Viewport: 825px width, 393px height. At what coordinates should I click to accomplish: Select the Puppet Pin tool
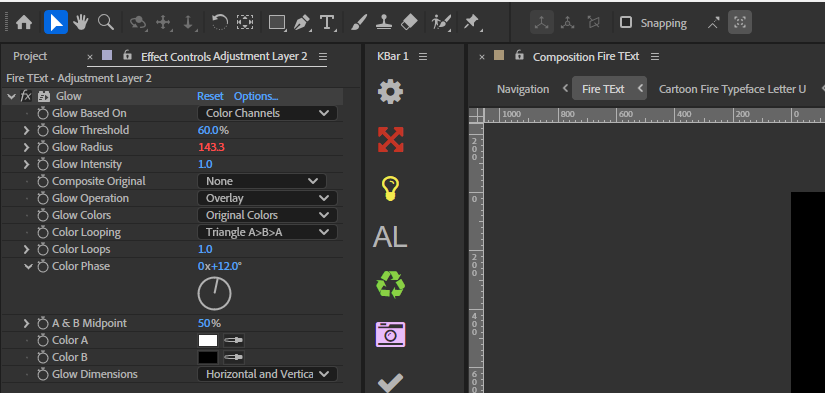click(471, 23)
